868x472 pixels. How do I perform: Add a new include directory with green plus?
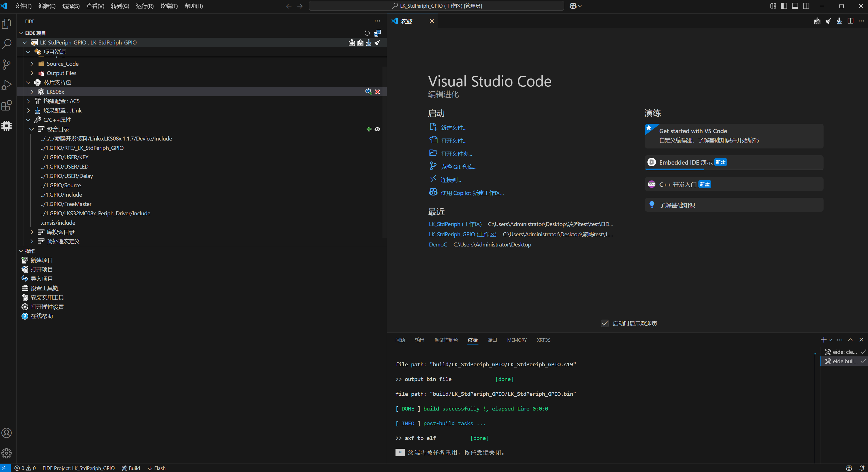pyautogui.click(x=369, y=129)
